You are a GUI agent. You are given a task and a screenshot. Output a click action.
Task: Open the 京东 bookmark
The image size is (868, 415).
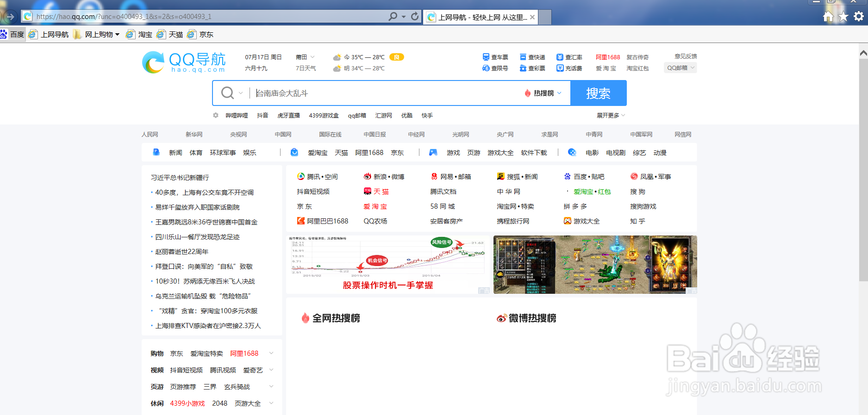(x=200, y=34)
